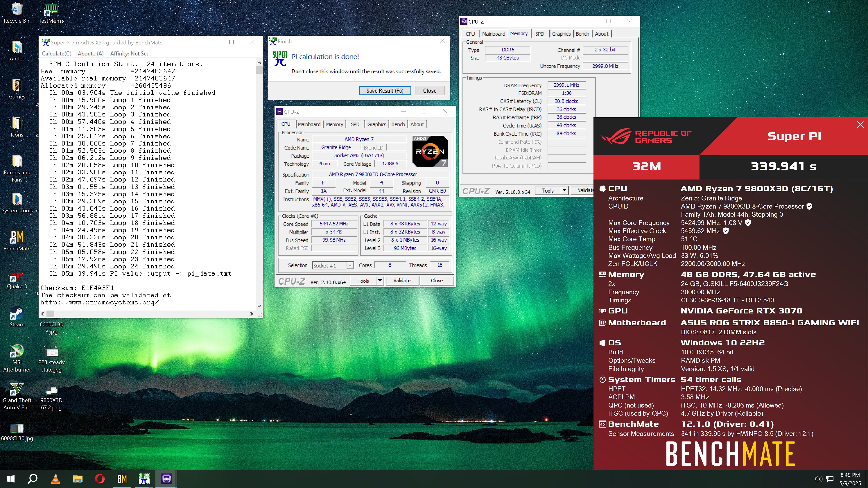Image resolution: width=868 pixels, height=488 pixels.
Task: Open the MSI Afterburner desktop shortcut
Action: (17, 358)
